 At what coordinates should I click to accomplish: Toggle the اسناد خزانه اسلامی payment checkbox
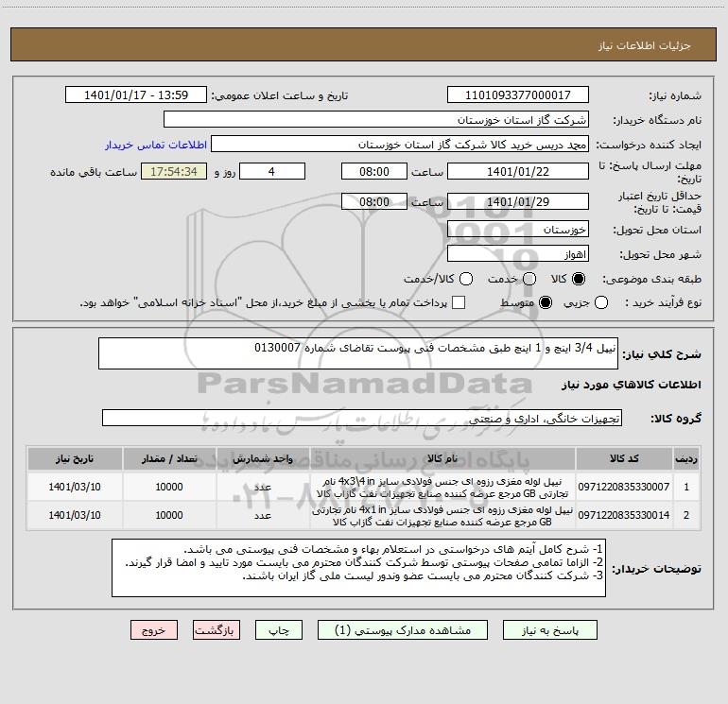point(459,303)
